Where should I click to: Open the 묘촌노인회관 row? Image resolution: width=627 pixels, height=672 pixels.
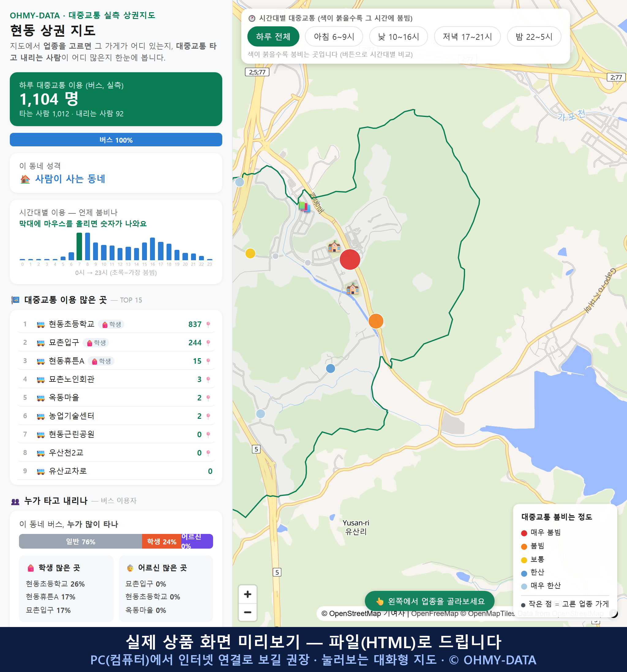tap(116, 379)
